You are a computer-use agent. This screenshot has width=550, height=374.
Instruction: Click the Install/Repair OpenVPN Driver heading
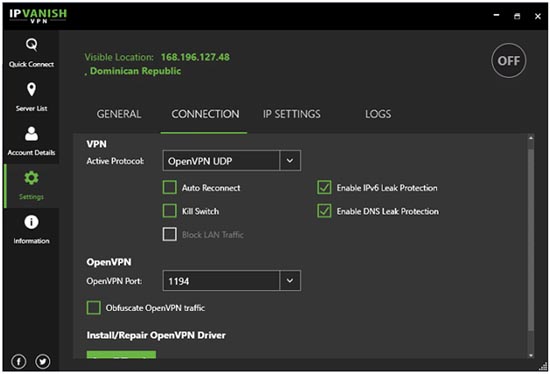pyautogui.click(x=156, y=335)
